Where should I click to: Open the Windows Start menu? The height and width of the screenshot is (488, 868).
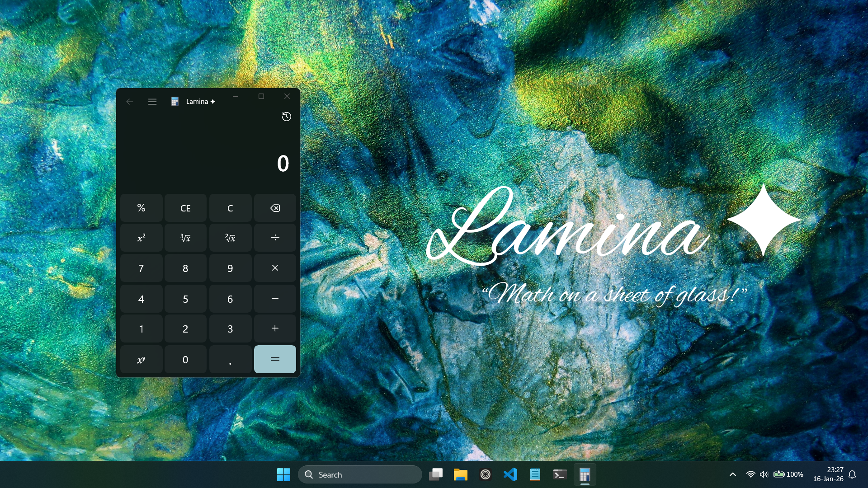(283, 474)
